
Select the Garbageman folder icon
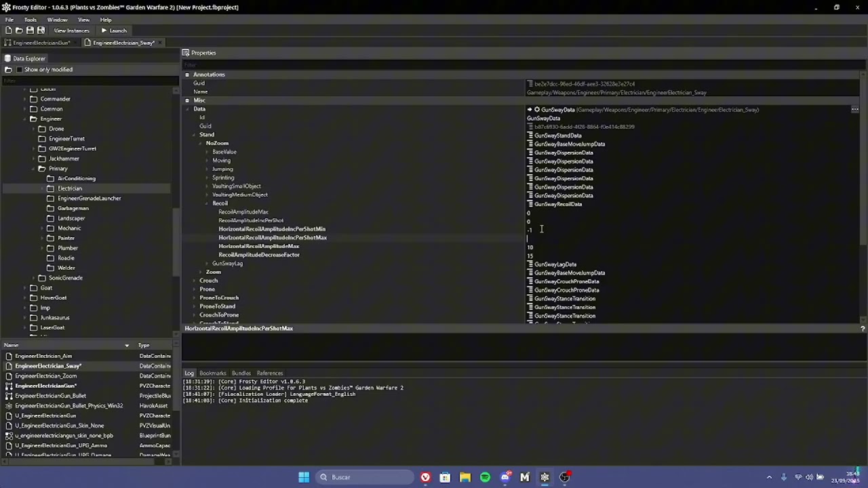[51, 208]
